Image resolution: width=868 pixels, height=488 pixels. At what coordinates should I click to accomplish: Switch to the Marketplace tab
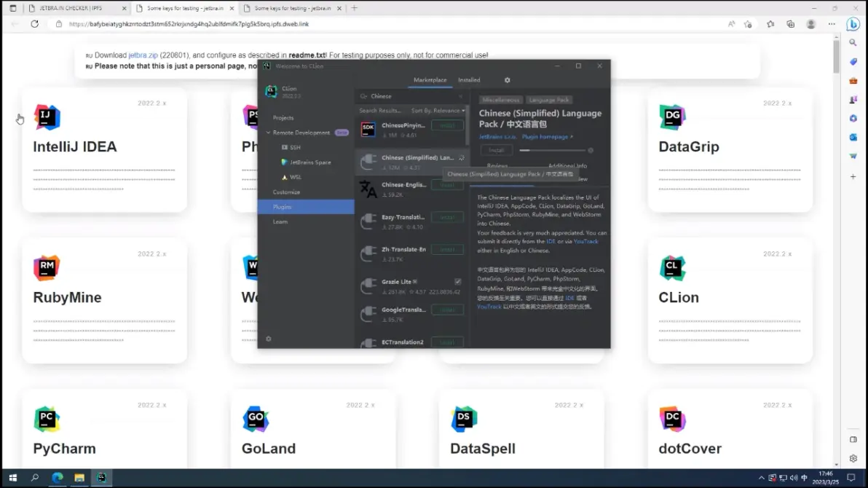coord(430,80)
